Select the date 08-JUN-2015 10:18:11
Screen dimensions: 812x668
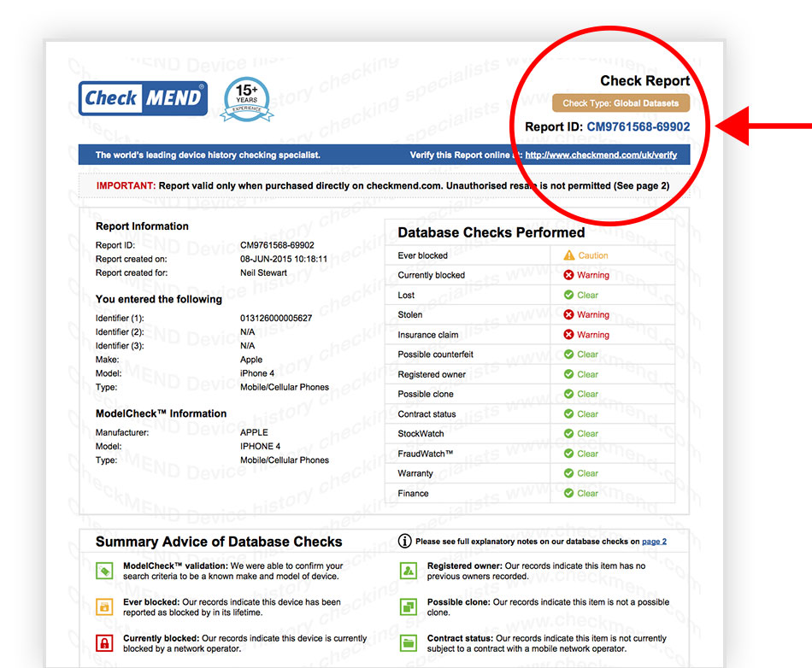284,259
